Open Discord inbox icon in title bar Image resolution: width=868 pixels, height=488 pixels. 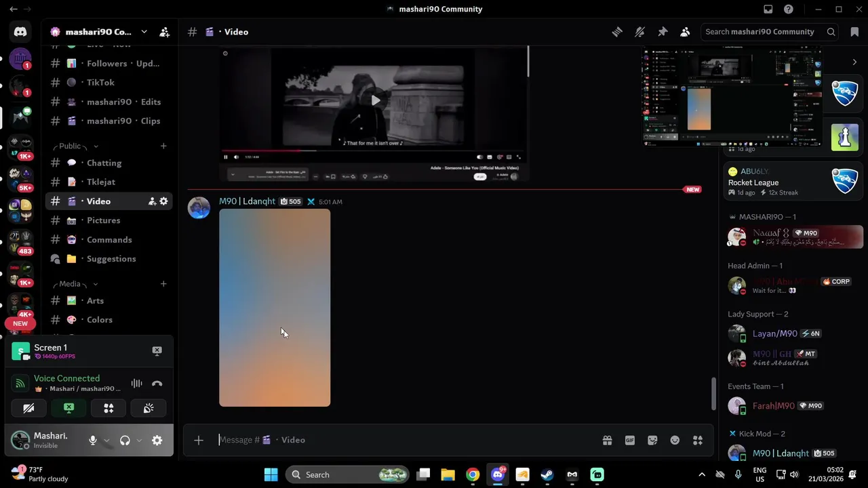[768, 9]
